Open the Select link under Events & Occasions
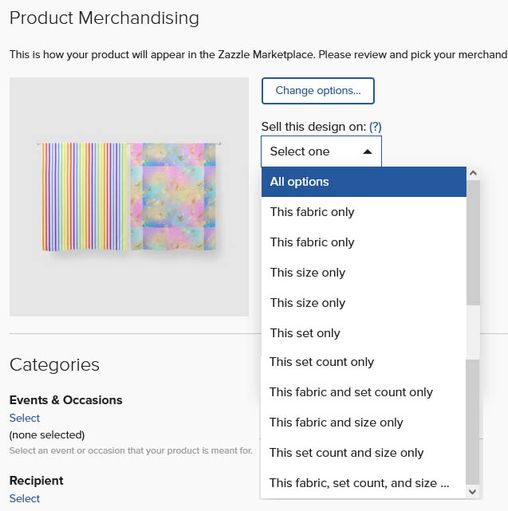The width and height of the screenshot is (508, 511). [x=25, y=418]
